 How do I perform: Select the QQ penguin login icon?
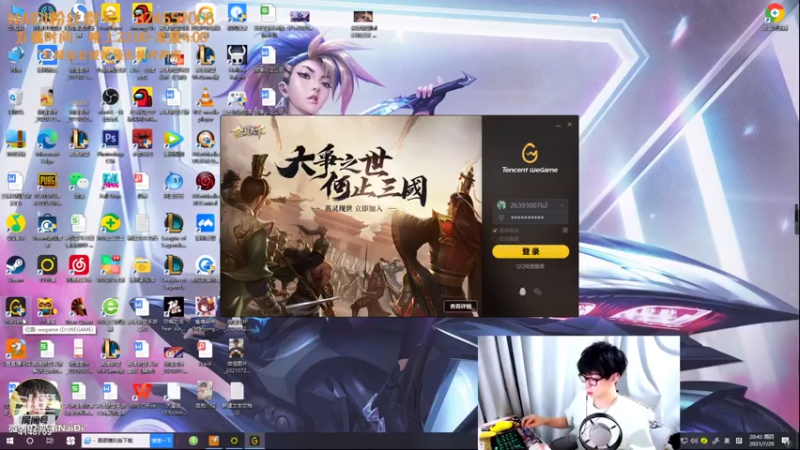(x=522, y=291)
